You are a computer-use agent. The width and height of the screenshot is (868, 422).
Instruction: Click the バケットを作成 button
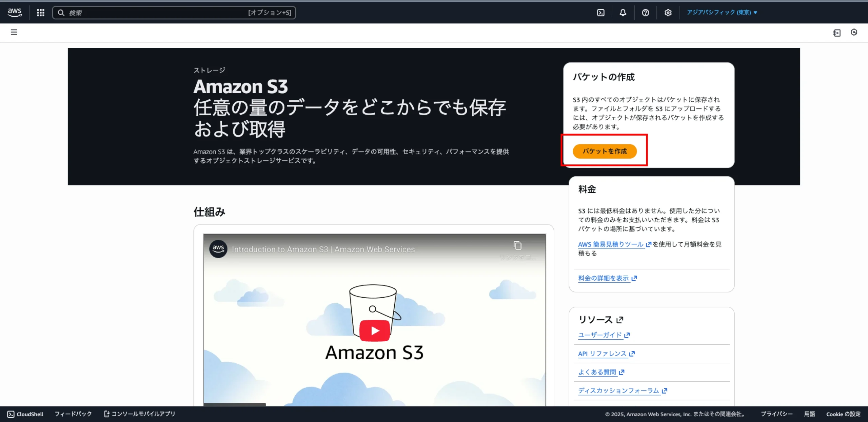coord(605,151)
